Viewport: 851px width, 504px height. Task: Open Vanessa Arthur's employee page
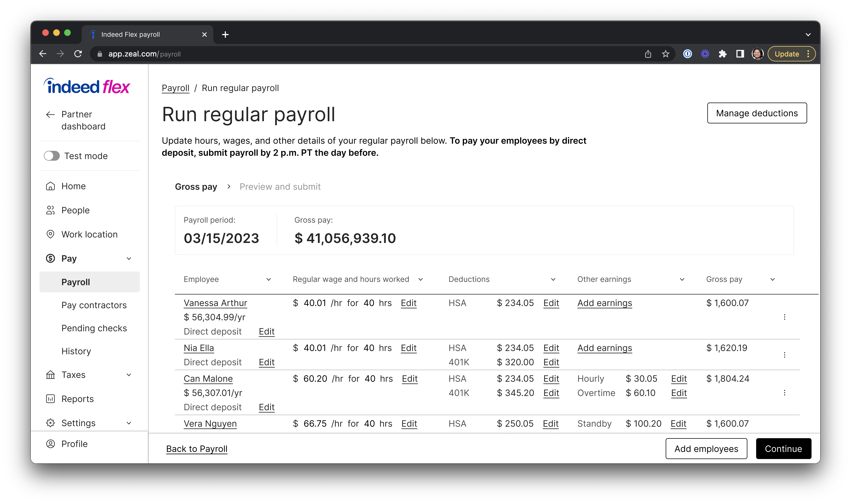215,303
